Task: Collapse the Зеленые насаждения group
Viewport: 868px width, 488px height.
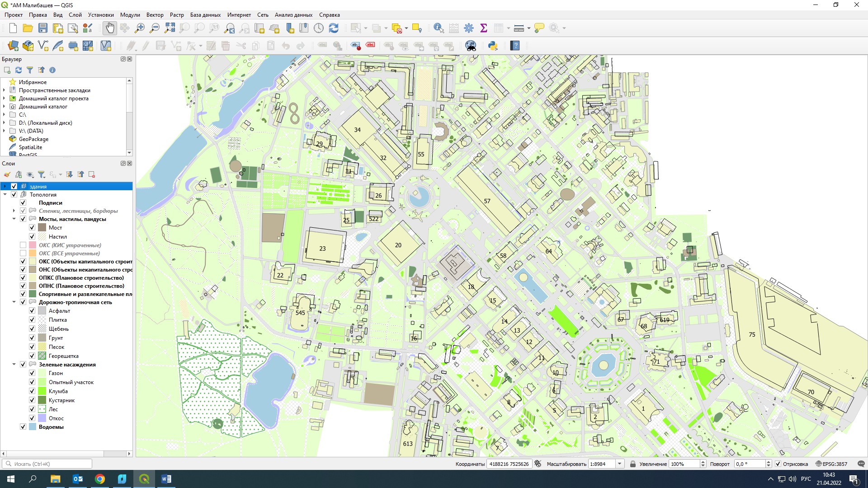Action: [14, 365]
